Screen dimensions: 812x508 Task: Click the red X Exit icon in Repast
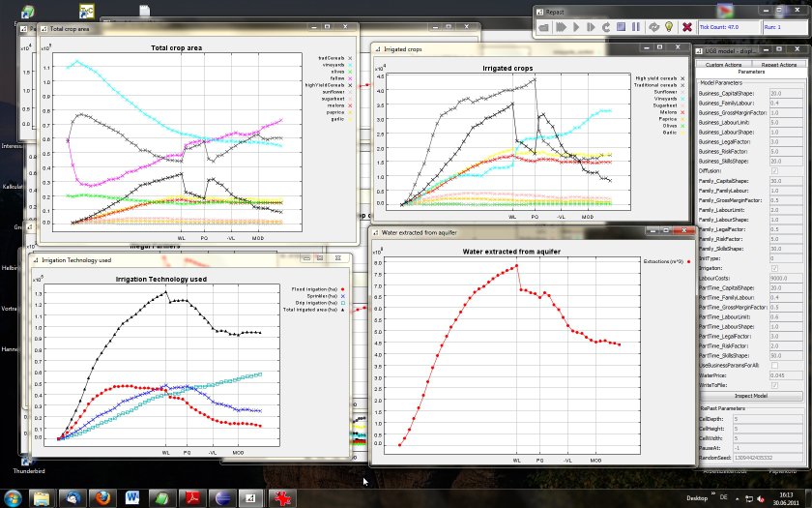pyautogui.click(x=686, y=27)
